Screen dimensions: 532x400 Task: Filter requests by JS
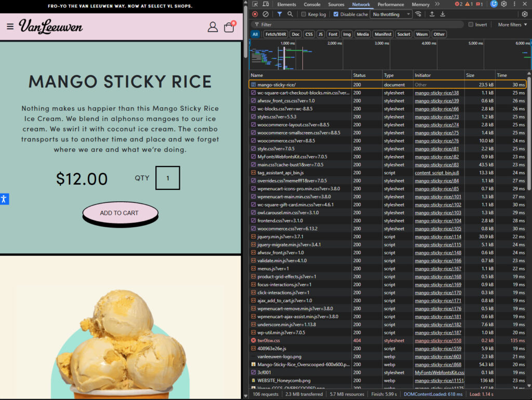point(320,34)
